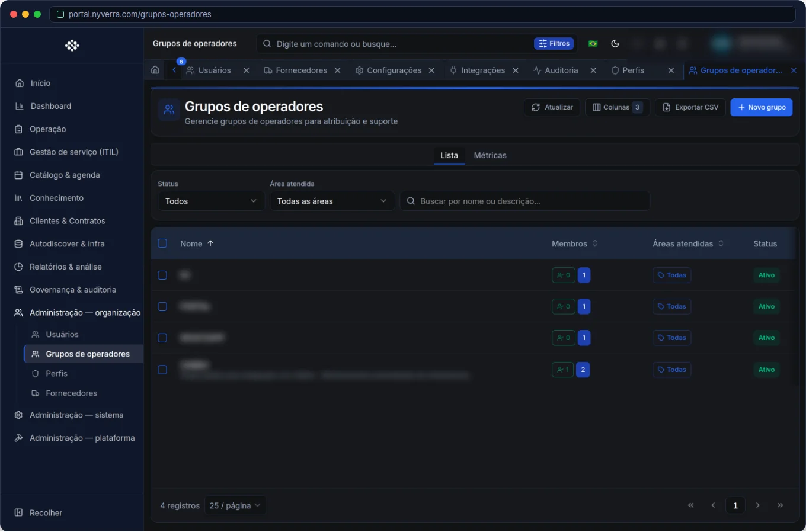Close the Auditoria tab
Image resolution: width=806 pixels, height=532 pixels.
pyautogui.click(x=593, y=70)
